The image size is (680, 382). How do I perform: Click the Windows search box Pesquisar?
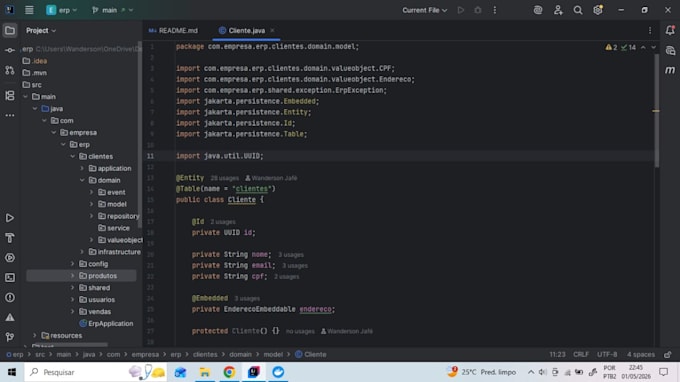95,372
